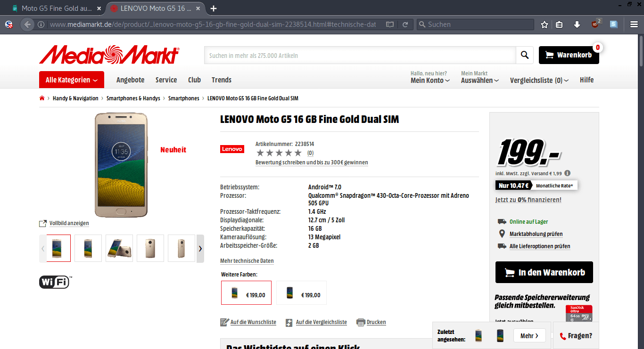This screenshot has width=644, height=349.
Task: Click the uBlock extension icon
Action: click(x=596, y=24)
